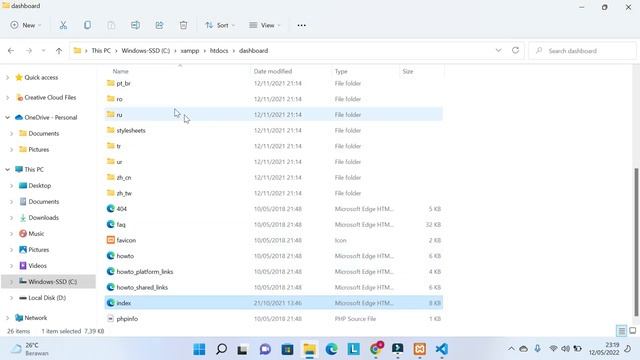640x360 pixels.
Task: Select Videos in navigation pane
Action: [x=37, y=266]
